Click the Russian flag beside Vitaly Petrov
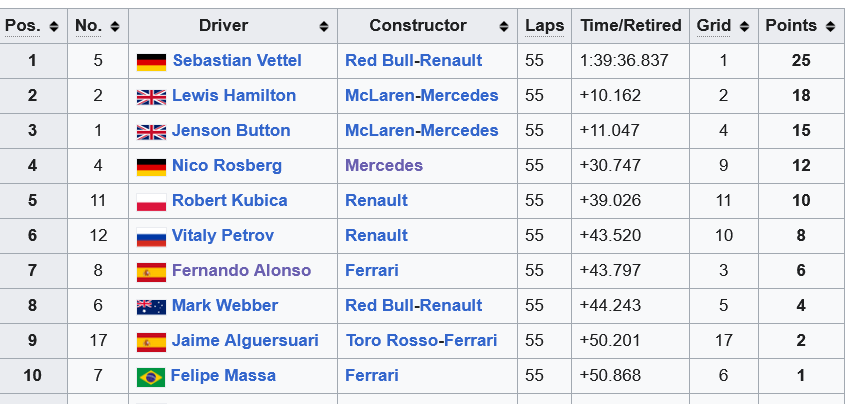This screenshot has height=404, width=853. pos(151,237)
